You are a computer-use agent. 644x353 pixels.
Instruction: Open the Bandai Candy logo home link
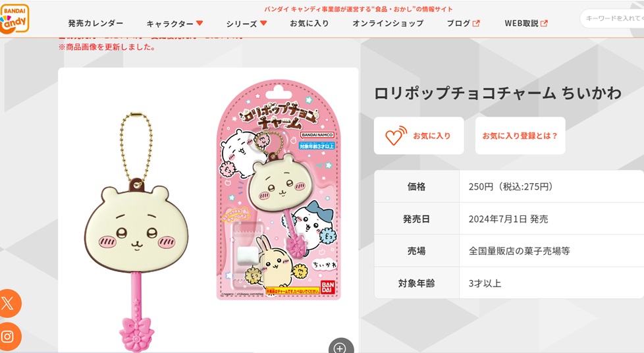click(x=14, y=18)
